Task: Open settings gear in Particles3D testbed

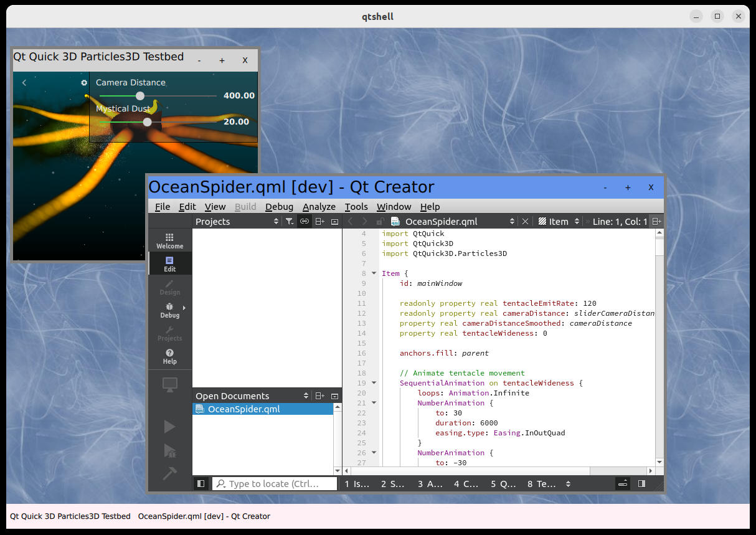Action: (84, 83)
